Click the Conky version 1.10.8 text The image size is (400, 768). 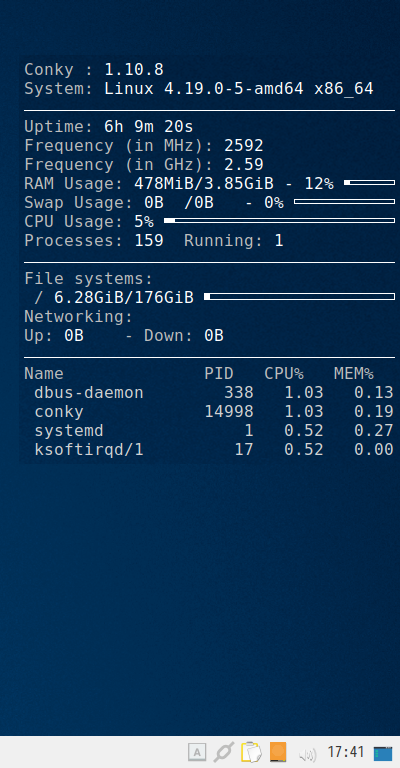click(x=134, y=70)
